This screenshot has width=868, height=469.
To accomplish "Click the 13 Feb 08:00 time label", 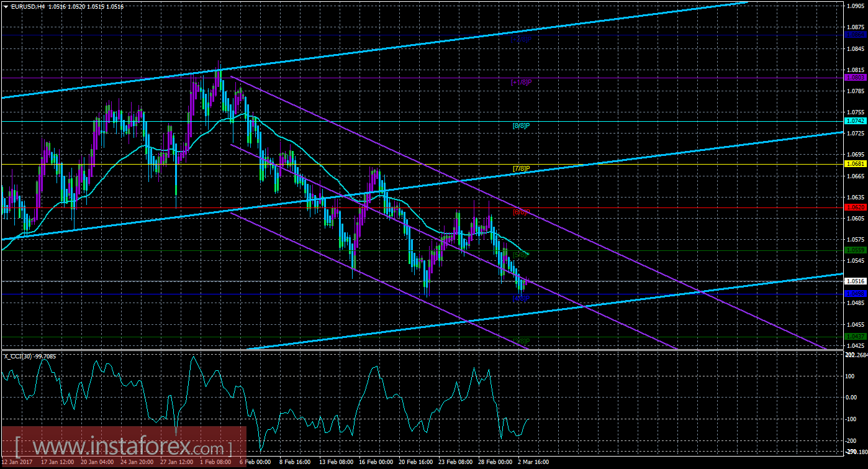I will (335, 463).
